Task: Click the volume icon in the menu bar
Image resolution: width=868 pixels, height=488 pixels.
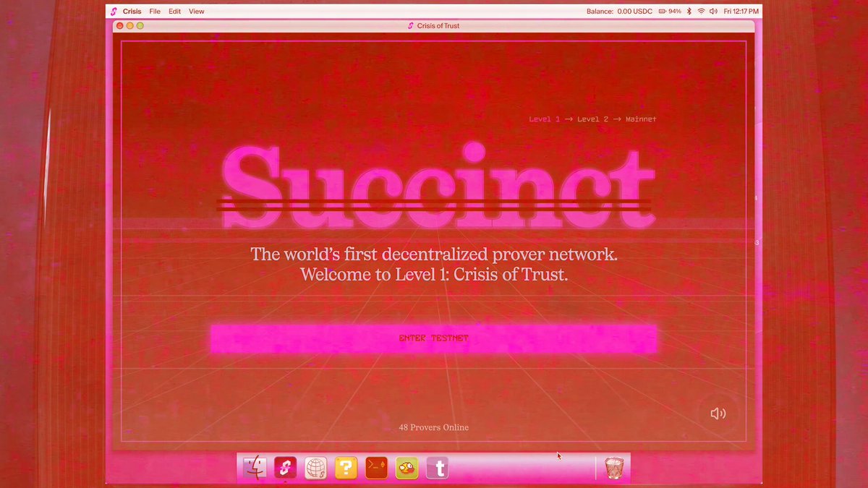Action: pyautogui.click(x=713, y=12)
